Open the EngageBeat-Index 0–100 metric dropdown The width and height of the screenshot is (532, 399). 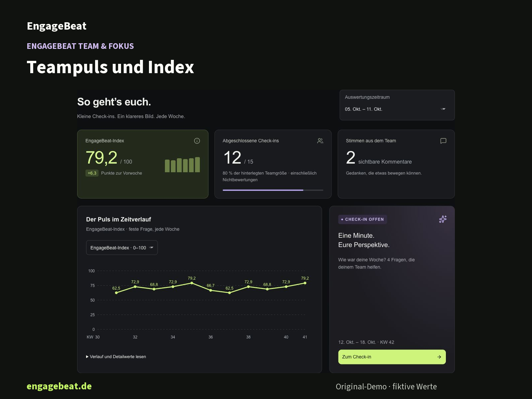pyautogui.click(x=122, y=248)
